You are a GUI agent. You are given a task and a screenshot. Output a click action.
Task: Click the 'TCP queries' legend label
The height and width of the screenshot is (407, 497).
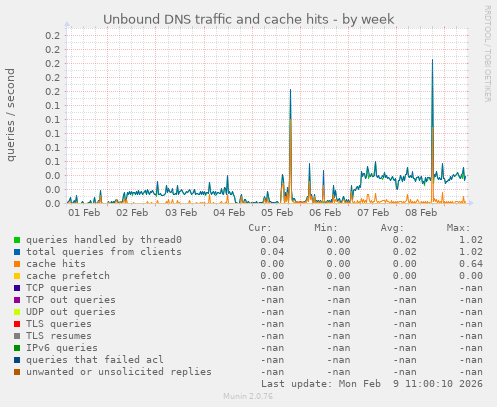(x=59, y=288)
